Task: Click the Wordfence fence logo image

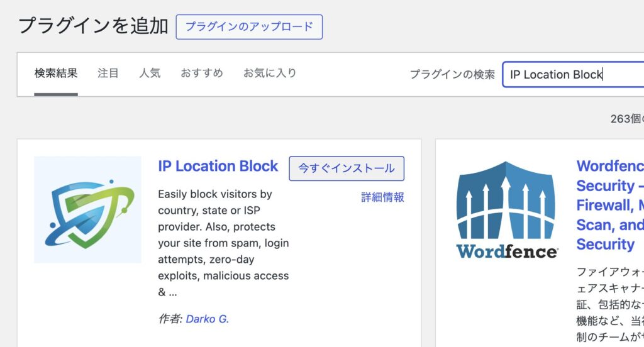Action: tap(506, 209)
